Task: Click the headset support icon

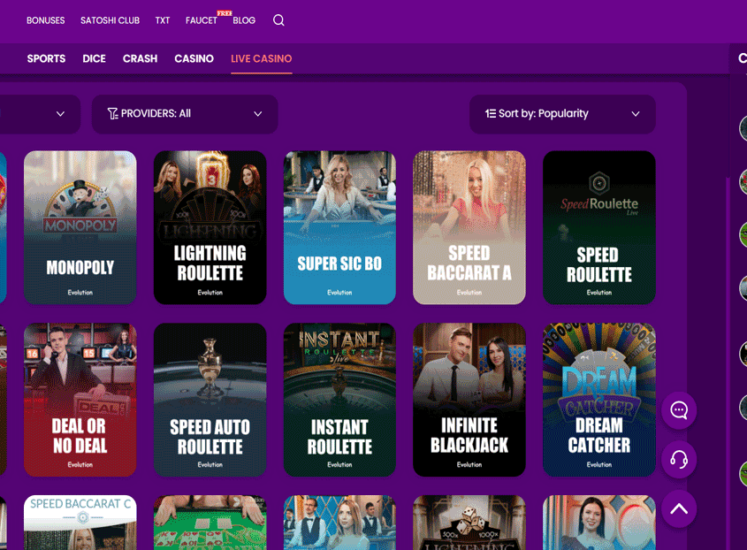Action: point(679,459)
